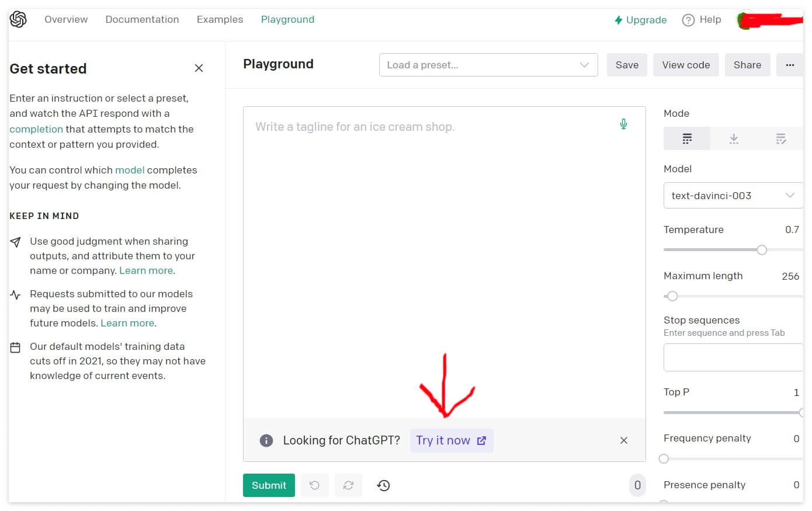This screenshot has width=812, height=511.
Task: Open the text-davinci-003 model dropdown
Action: 733,196
